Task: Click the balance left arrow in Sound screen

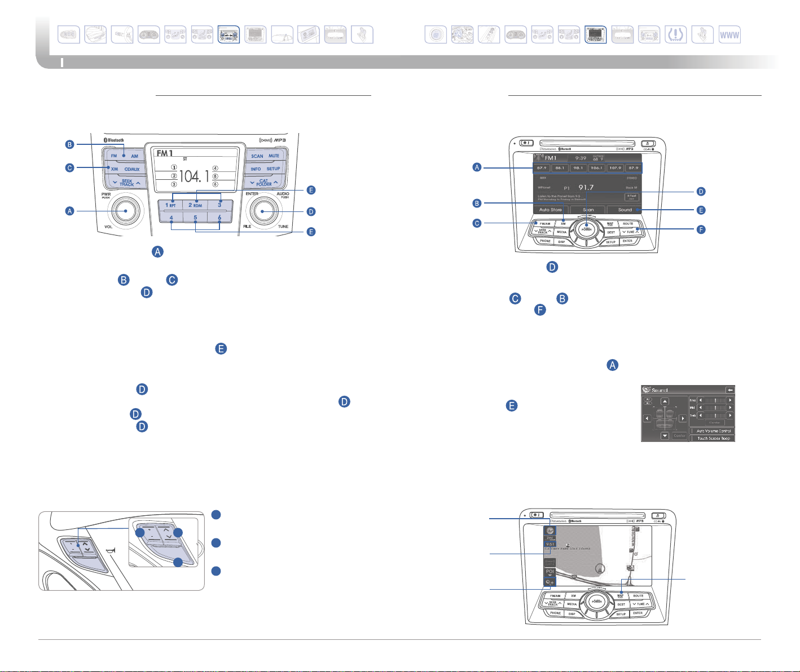Action: 647,418
